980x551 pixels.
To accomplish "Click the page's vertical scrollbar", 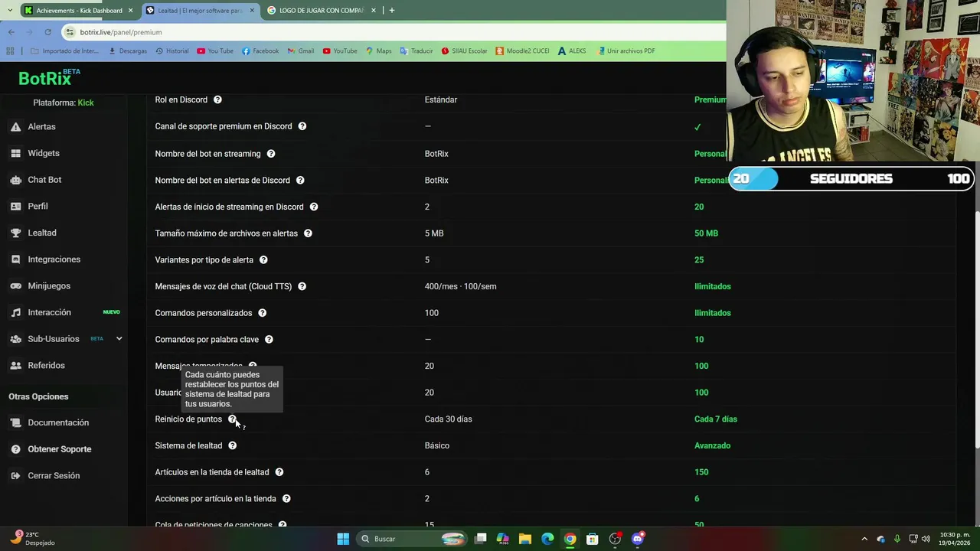I will [976, 329].
